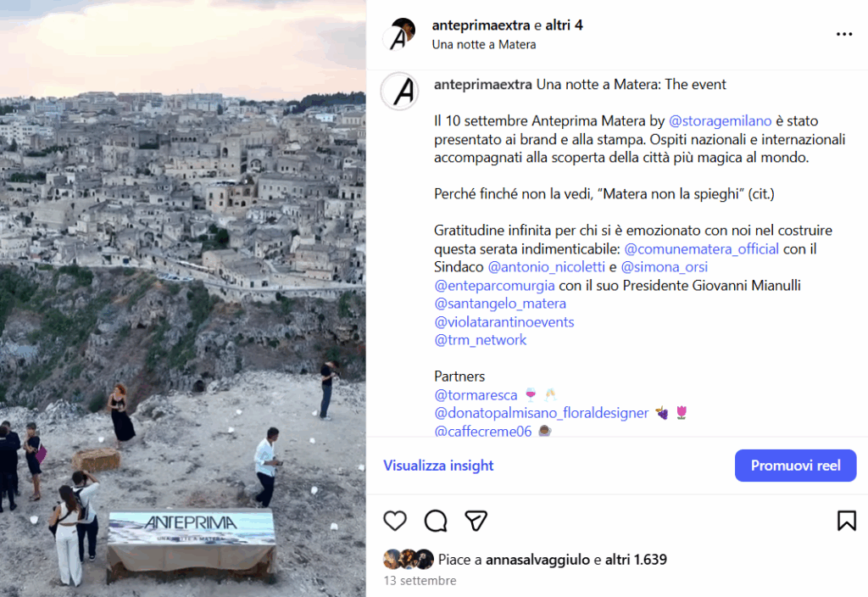Open comments with the speech bubble icon
Viewport: 868px width, 597px height.
[436, 520]
